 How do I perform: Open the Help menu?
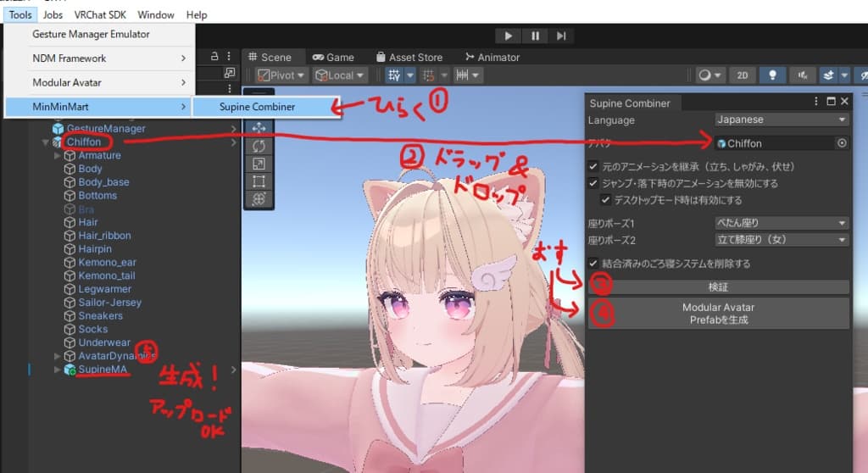point(197,15)
